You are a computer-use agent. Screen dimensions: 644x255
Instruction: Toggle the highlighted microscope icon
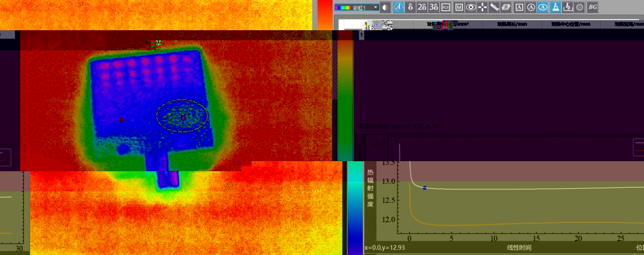click(555, 7)
